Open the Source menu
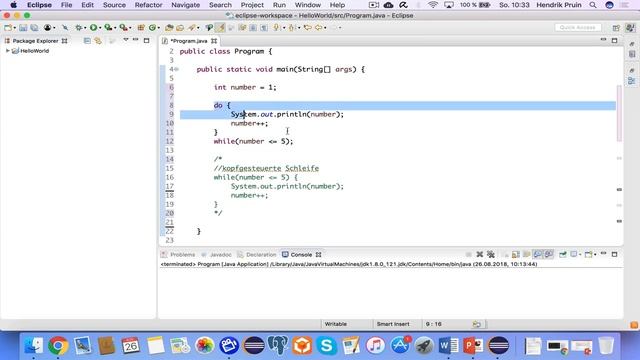The width and height of the screenshot is (640, 360). coord(114,5)
